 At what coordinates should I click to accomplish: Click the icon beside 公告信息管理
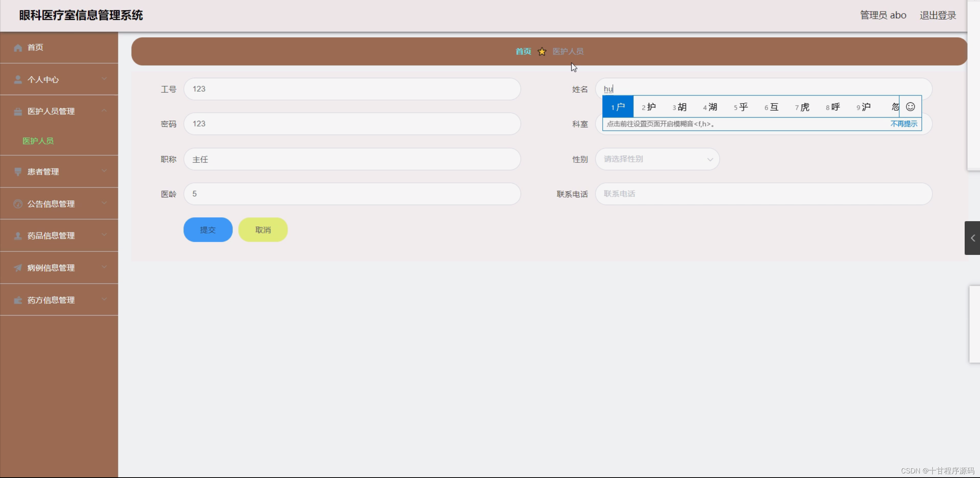[18, 204]
